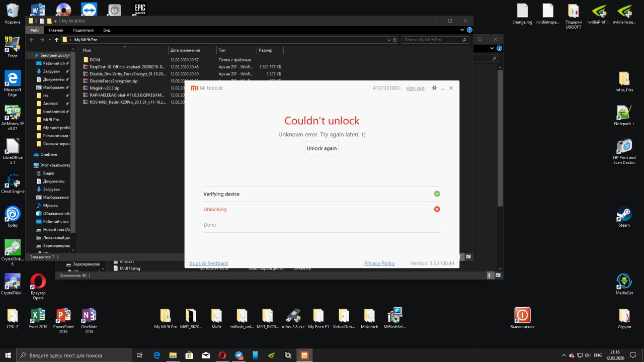Expand the Explorer ribbon chevron
Screen dimensions: 644x362
[463, 30]
